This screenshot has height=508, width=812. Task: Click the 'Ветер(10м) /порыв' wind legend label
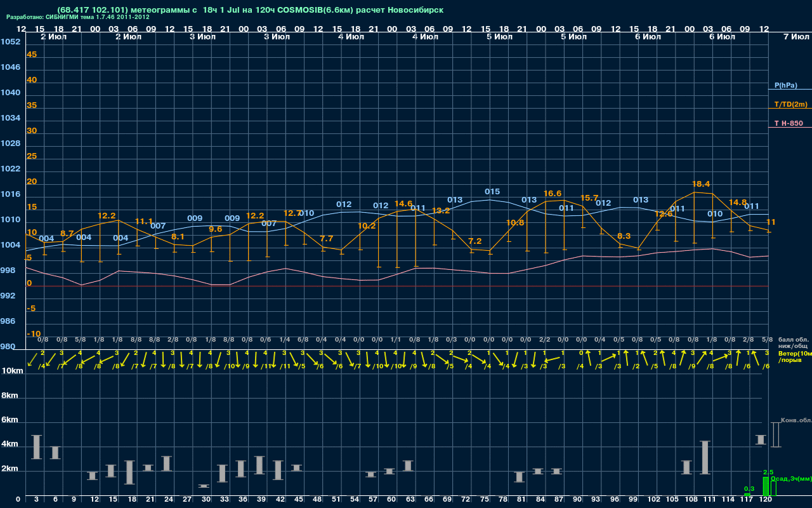pyautogui.click(x=795, y=357)
